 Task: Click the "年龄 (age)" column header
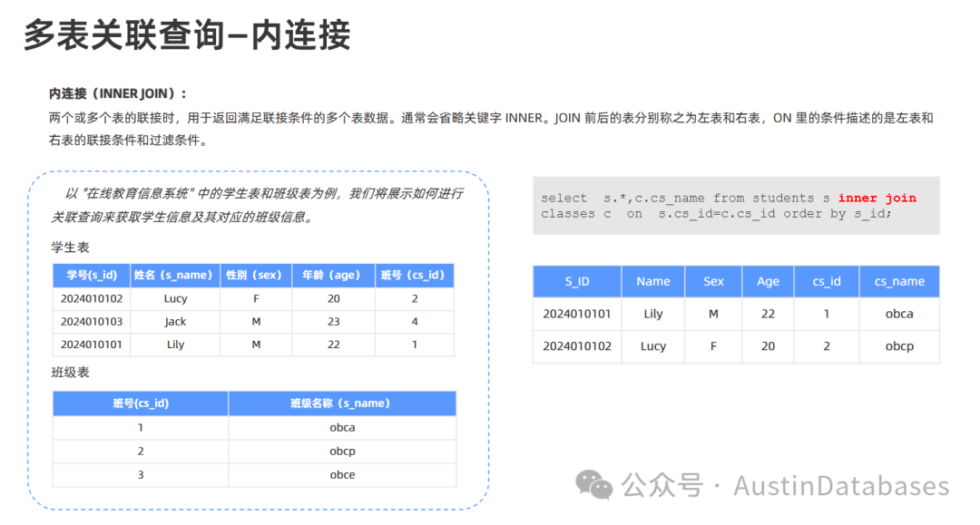333,276
